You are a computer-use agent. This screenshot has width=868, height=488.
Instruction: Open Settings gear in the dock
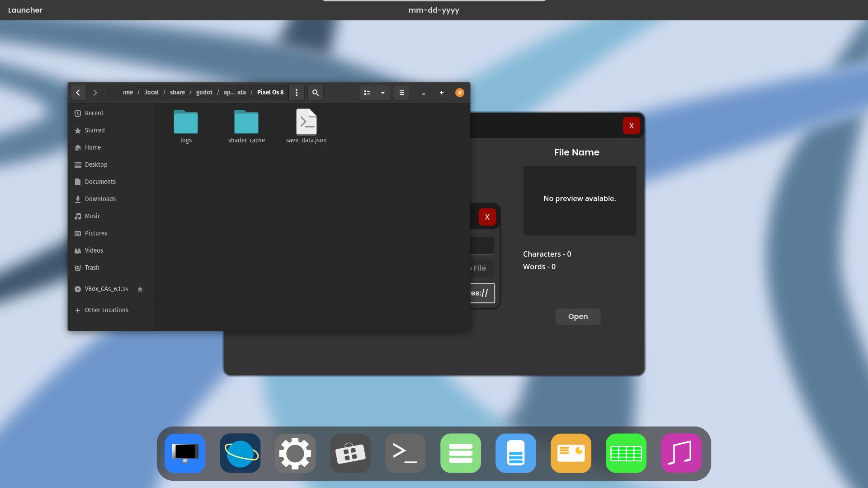tap(295, 454)
